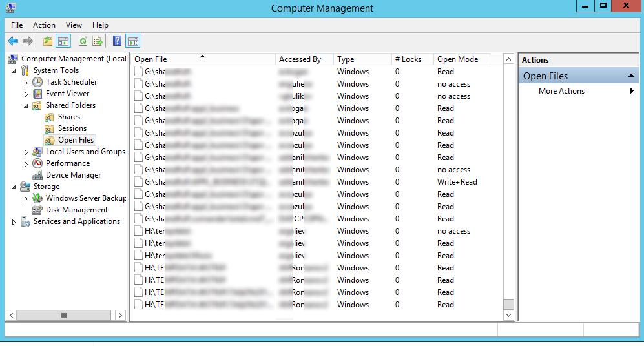The height and width of the screenshot is (346, 644).
Task: Sort by Type column header
Action: click(362, 59)
